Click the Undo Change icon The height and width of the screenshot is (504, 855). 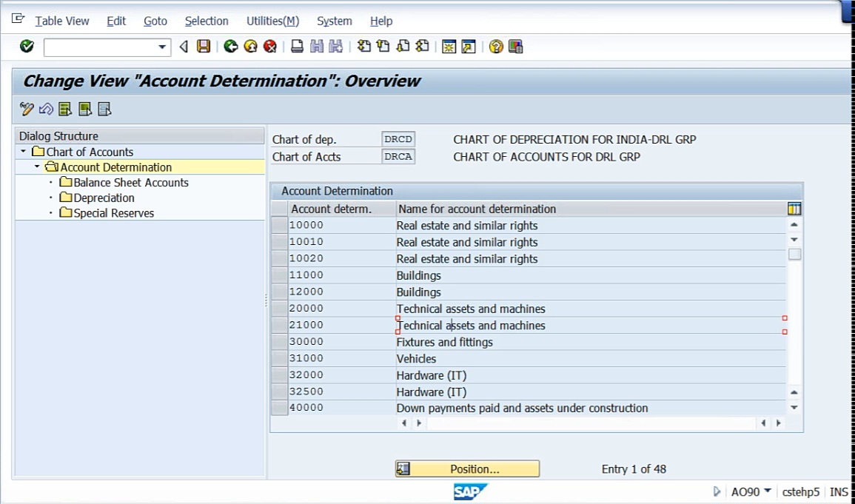point(46,109)
